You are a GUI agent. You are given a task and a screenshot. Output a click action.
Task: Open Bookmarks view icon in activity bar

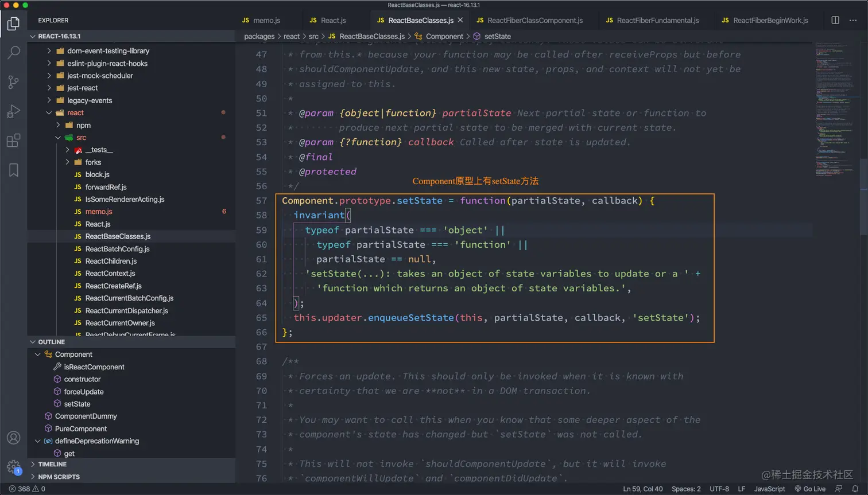tap(13, 170)
